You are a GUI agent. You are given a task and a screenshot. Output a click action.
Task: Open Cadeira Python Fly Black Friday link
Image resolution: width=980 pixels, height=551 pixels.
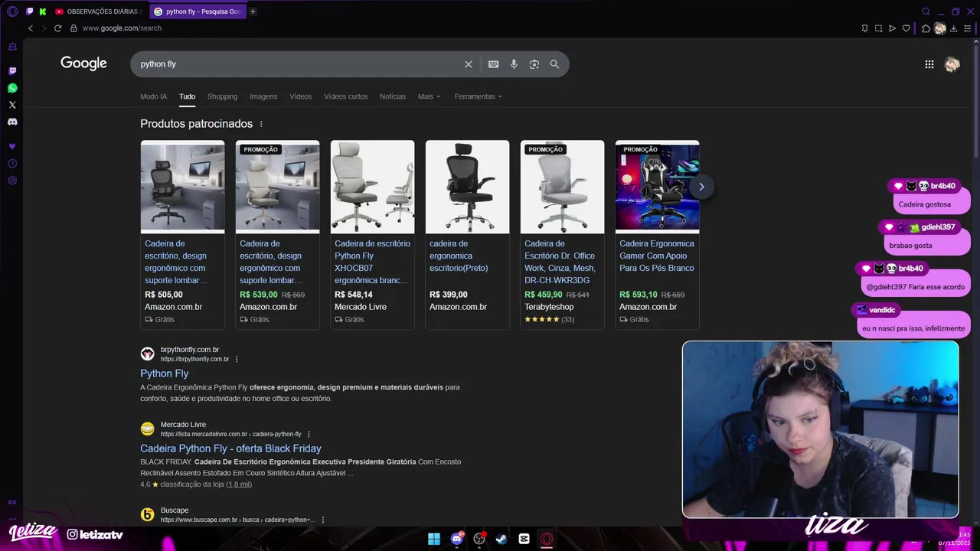pos(230,448)
